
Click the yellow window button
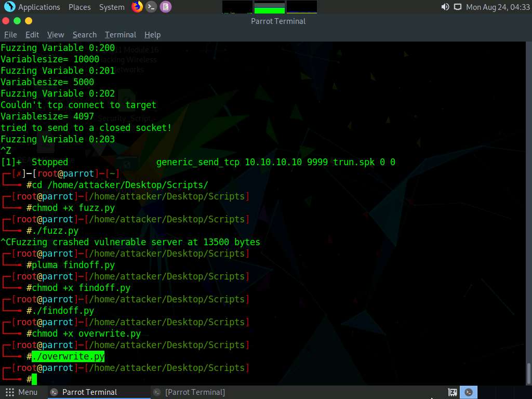(x=29, y=21)
